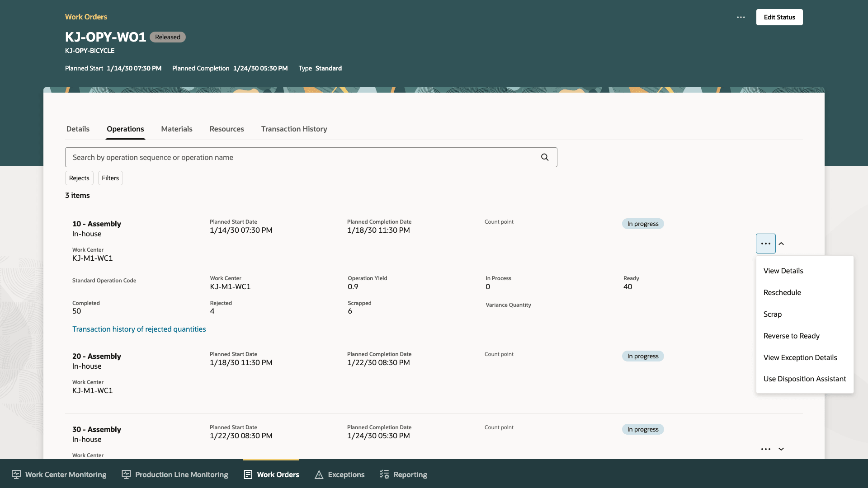The image size is (868, 488).
Task: Open Work Center Monitoring from bottom navigation
Action: (58, 474)
